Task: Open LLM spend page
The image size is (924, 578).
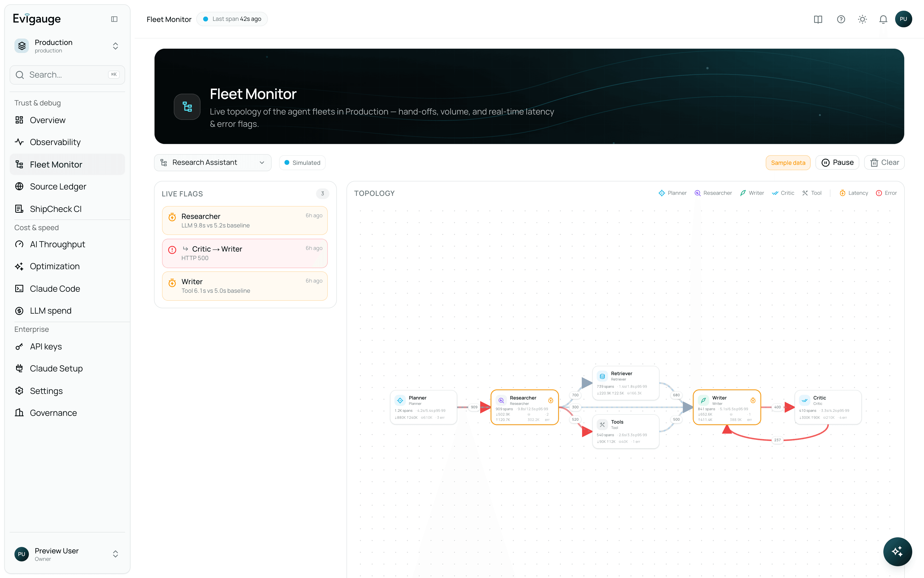Action: (67, 310)
